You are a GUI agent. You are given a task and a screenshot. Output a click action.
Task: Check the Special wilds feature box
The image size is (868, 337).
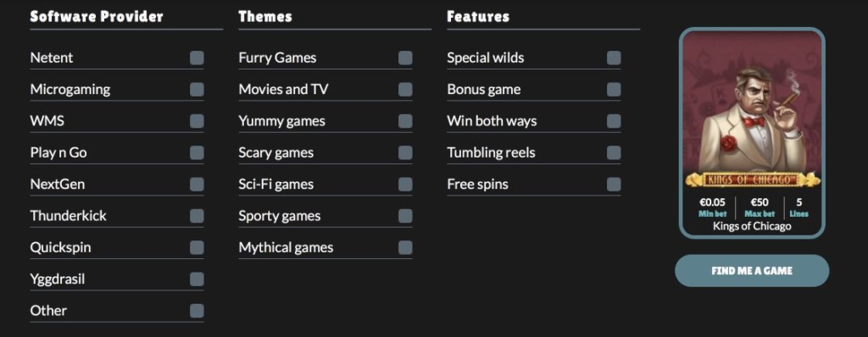(614, 58)
